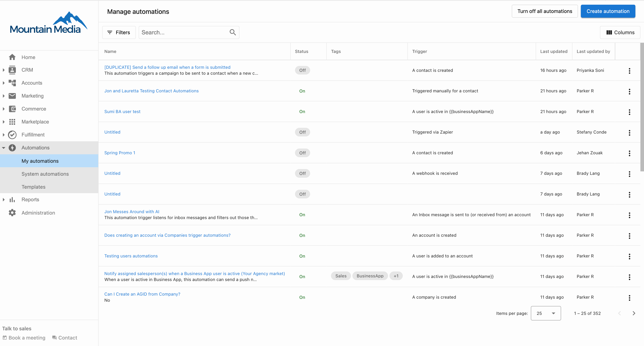Open more options for the Does creating an account row
Viewport: 644px width, 346px height.
tap(629, 236)
